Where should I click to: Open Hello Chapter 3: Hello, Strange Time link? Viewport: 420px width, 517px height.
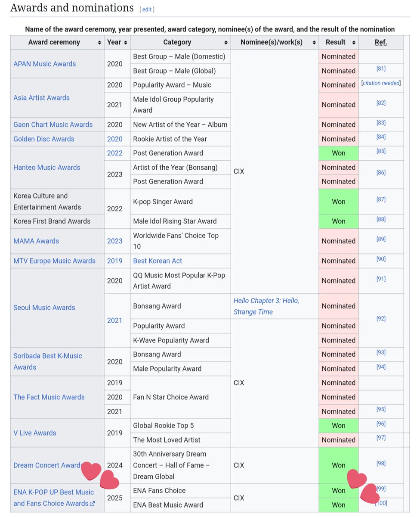[266, 306]
